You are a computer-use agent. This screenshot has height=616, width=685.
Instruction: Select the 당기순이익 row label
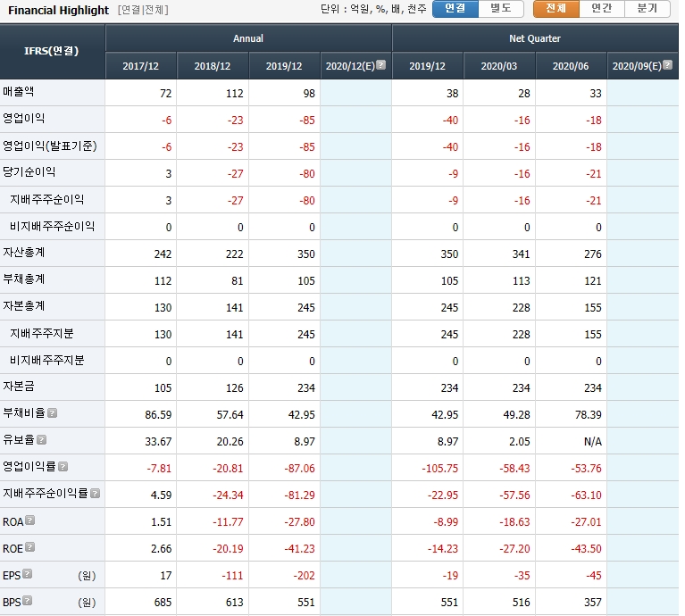click(x=29, y=172)
